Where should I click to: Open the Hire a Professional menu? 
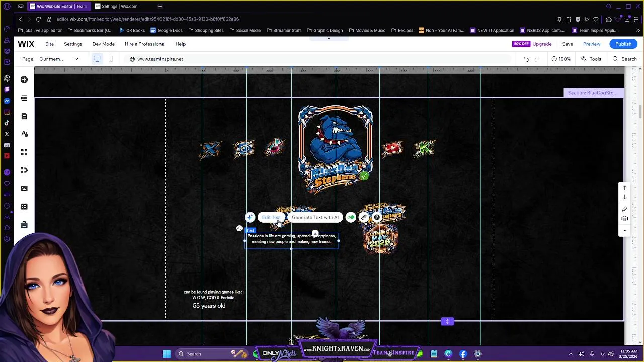(x=145, y=44)
